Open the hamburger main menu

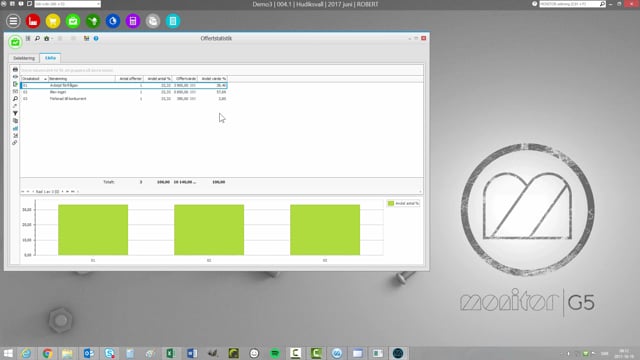[x=13, y=21]
